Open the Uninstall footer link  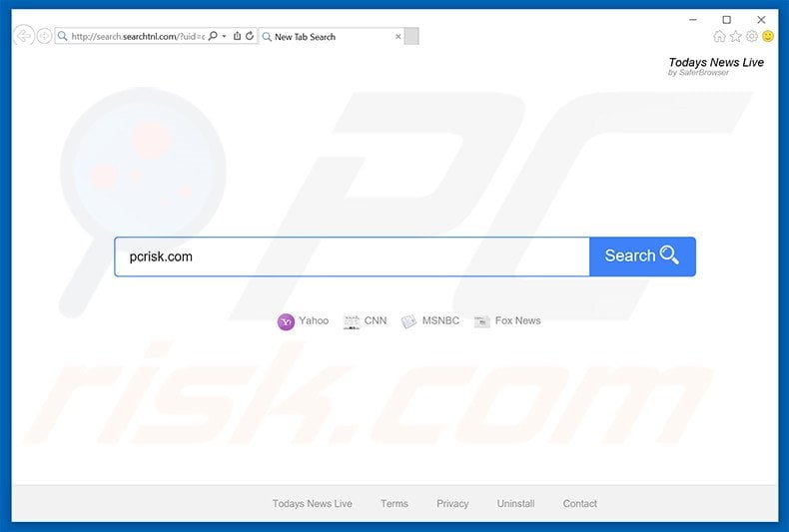(515, 503)
